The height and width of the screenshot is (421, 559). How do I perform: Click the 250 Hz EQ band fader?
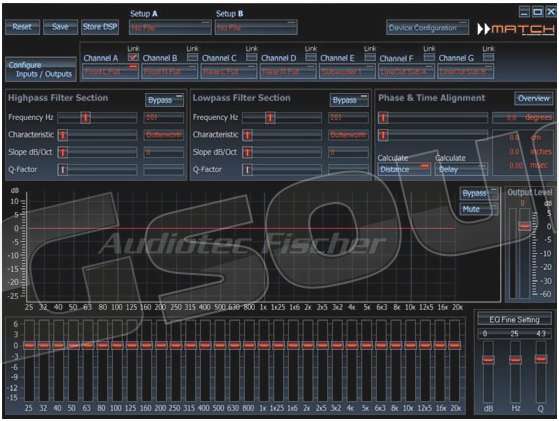(x=176, y=345)
